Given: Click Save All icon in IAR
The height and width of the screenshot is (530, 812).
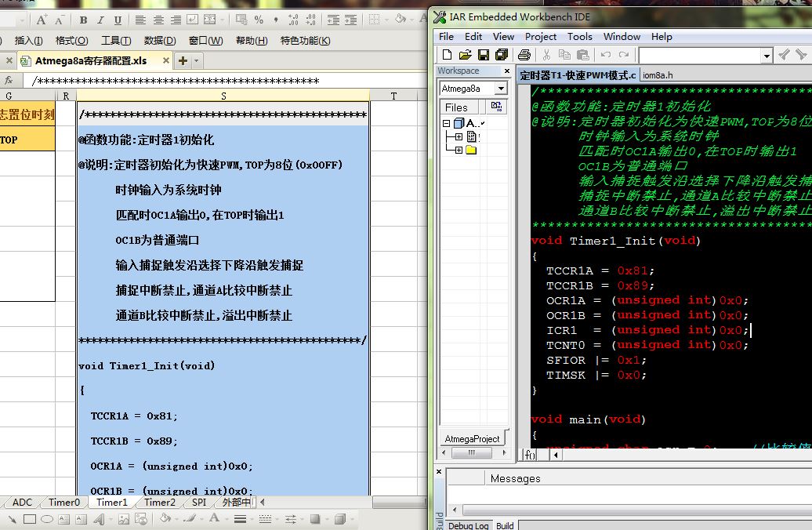Looking at the screenshot, I should tap(502, 54).
